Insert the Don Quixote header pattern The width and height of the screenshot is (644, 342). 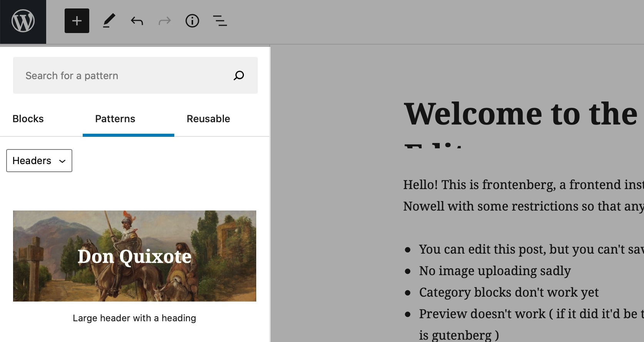coord(135,256)
